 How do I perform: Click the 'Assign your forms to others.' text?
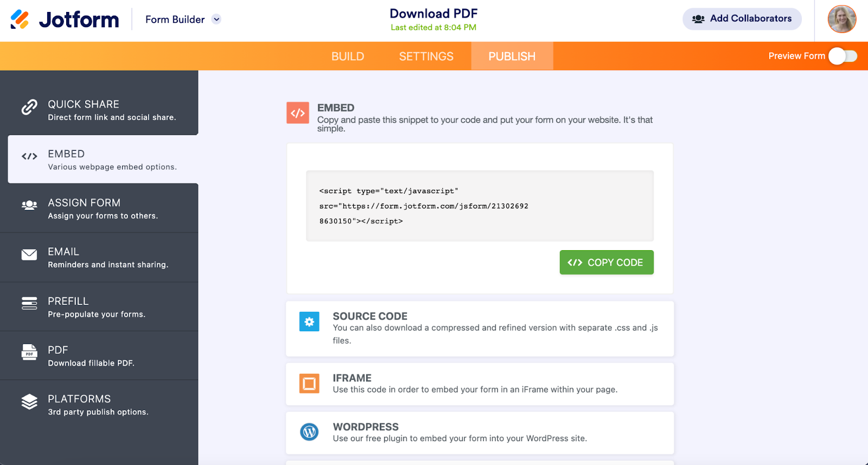(x=103, y=216)
